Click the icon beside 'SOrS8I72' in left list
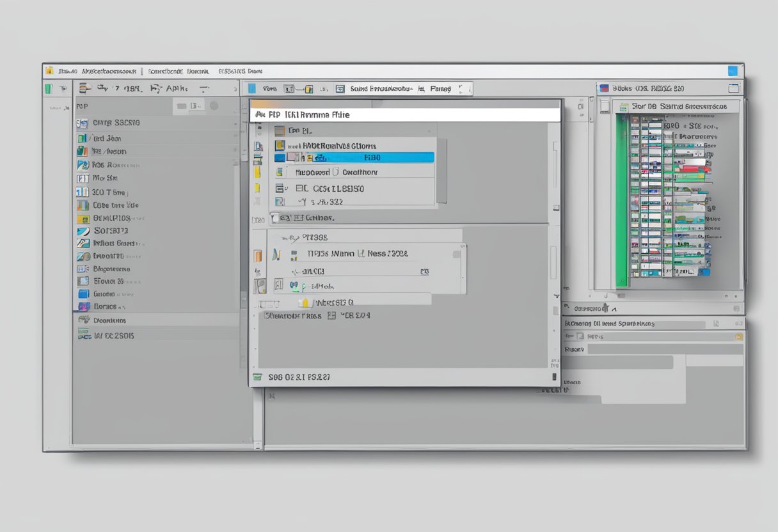 click(x=83, y=231)
